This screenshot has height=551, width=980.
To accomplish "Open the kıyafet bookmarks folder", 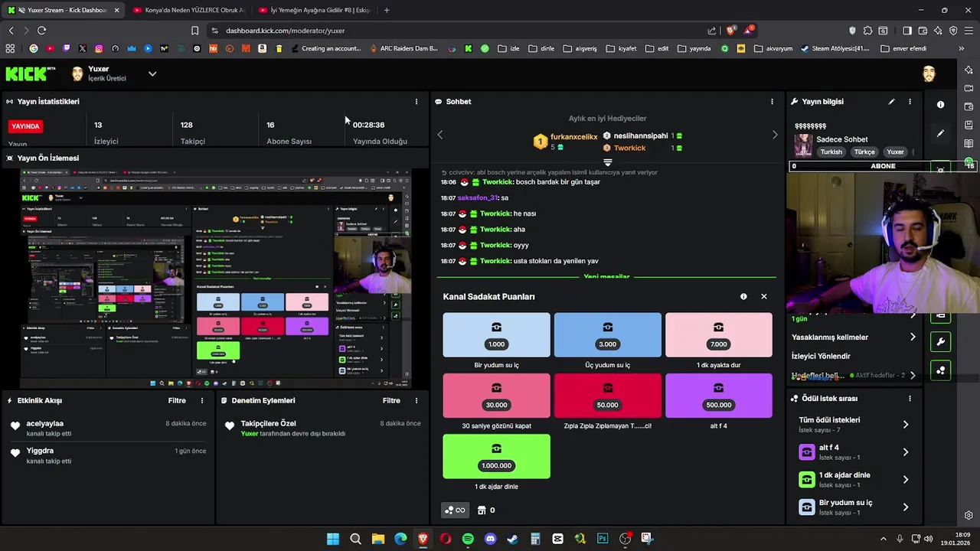I will tap(621, 48).
